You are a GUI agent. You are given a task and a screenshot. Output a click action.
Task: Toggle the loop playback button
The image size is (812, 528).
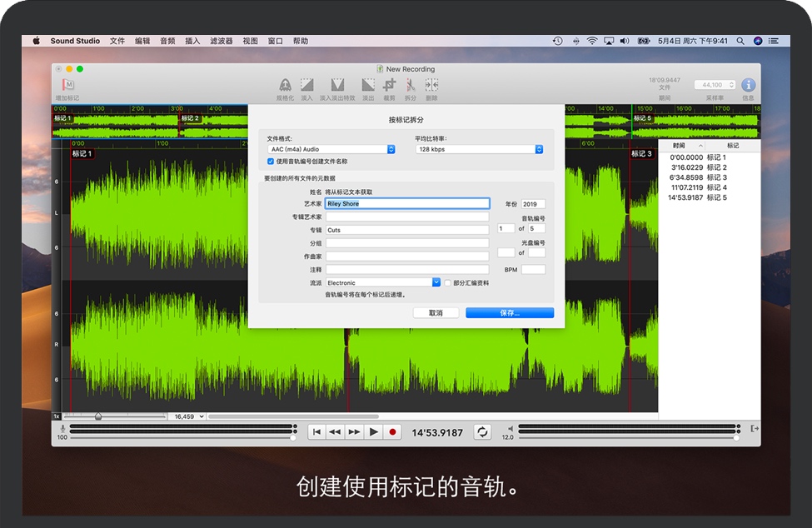coord(482,431)
